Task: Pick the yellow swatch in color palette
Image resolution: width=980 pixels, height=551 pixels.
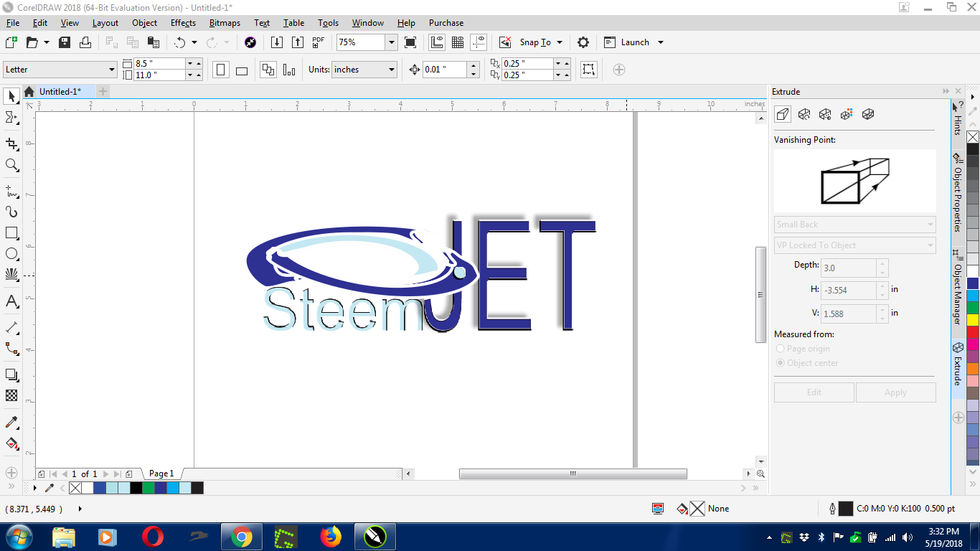Action: [973, 320]
